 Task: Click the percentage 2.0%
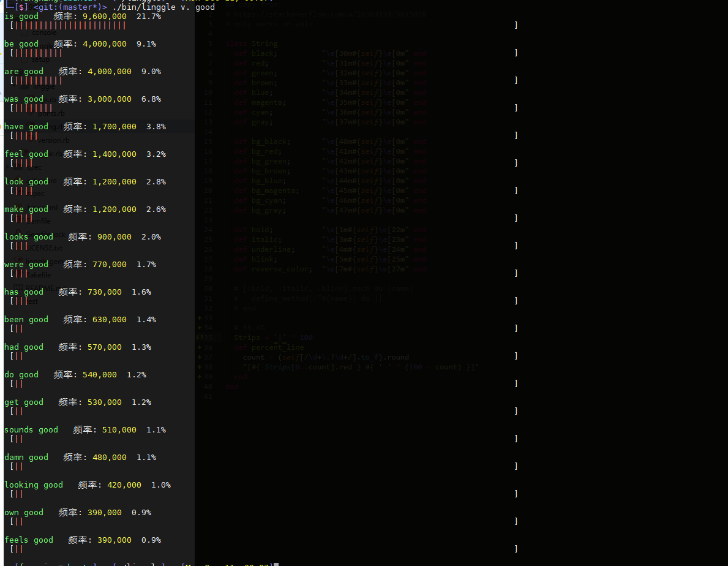[x=151, y=237]
